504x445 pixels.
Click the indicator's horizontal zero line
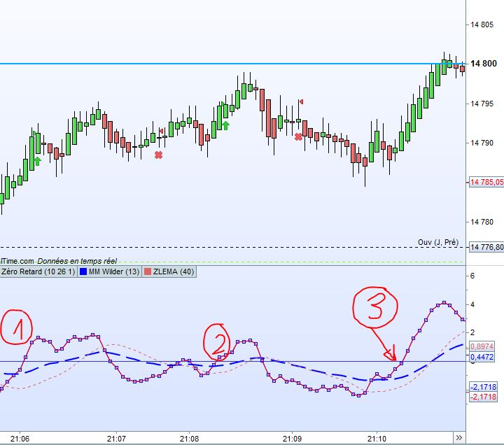pos(232,362)
